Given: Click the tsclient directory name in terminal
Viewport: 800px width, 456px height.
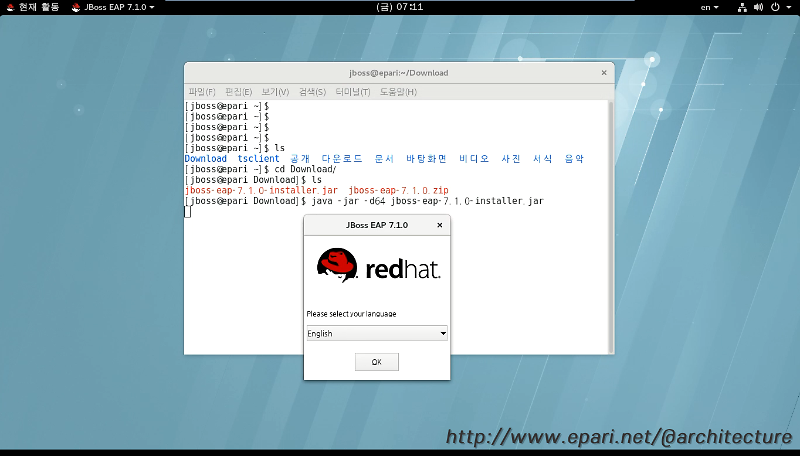Looking at the screenshot, I should [x=258, y=159].
